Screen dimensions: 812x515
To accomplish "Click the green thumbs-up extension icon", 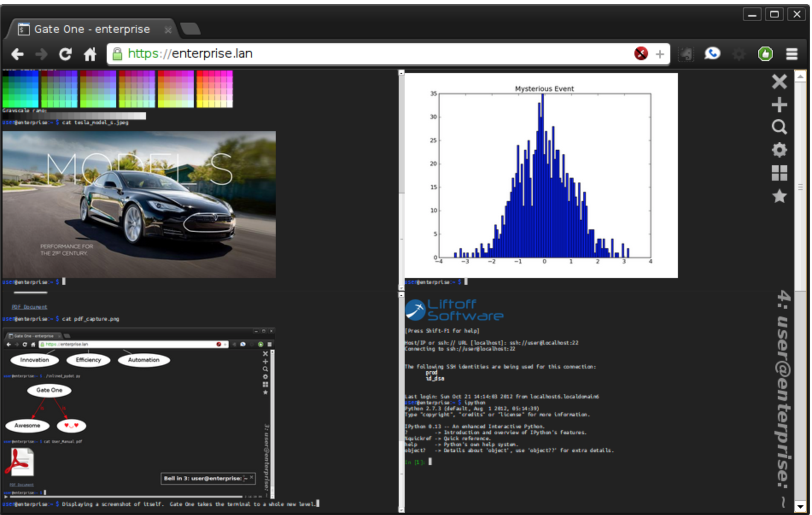I will click(x=765, y=54).
